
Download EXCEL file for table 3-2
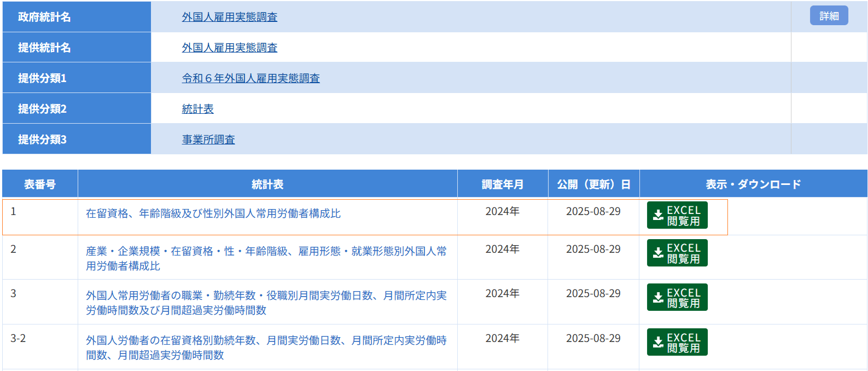click(677, 343)
